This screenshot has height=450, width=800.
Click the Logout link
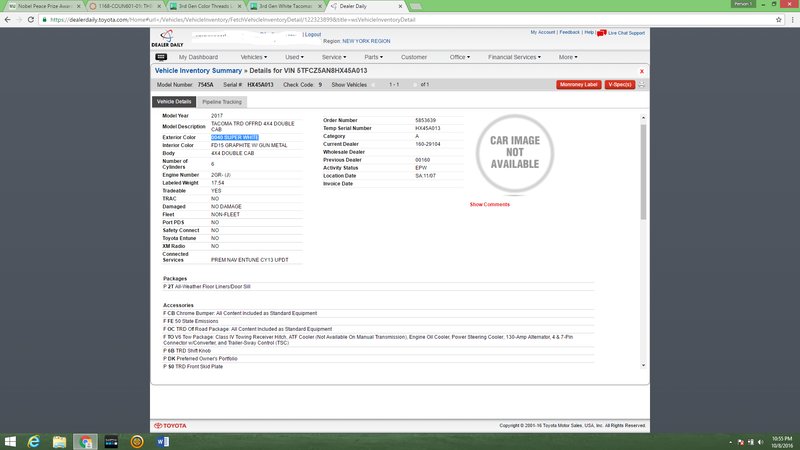[x=313, y=35]
